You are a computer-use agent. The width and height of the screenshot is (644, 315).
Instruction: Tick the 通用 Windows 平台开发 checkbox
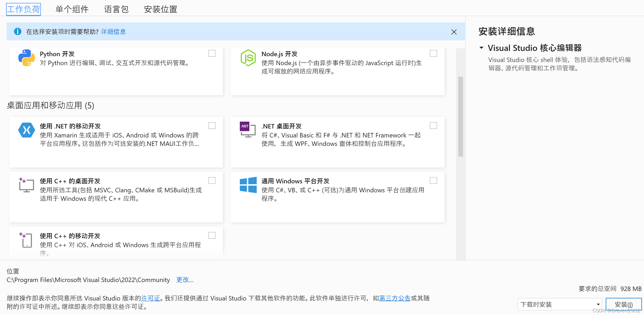tap(433, 180)
